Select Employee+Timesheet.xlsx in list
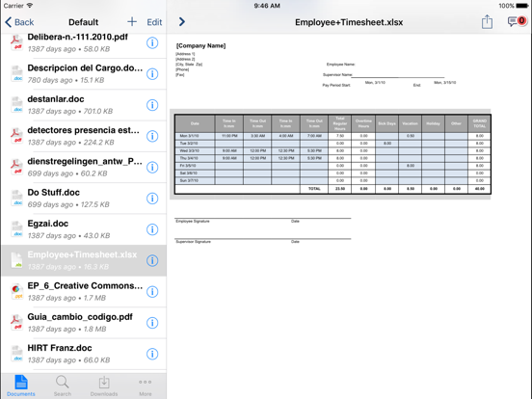The width and height of the screenshot is (532, 399). pos(84,260)
